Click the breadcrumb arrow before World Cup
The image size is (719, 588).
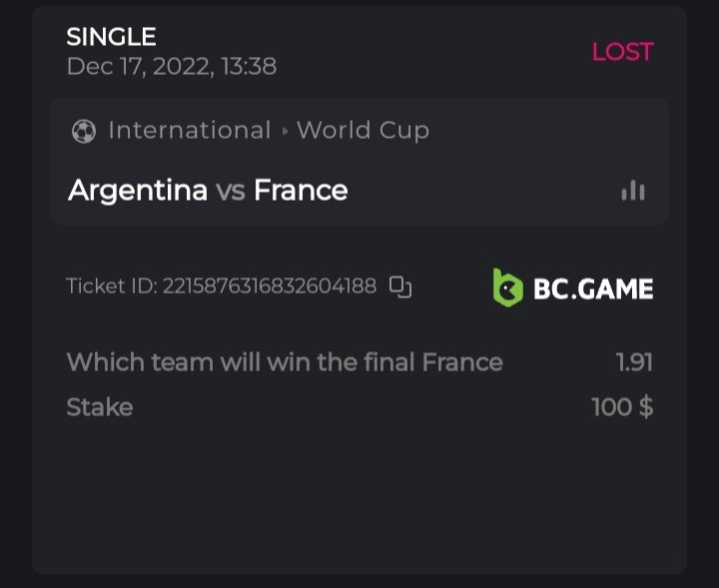click(x=284, y=132)
